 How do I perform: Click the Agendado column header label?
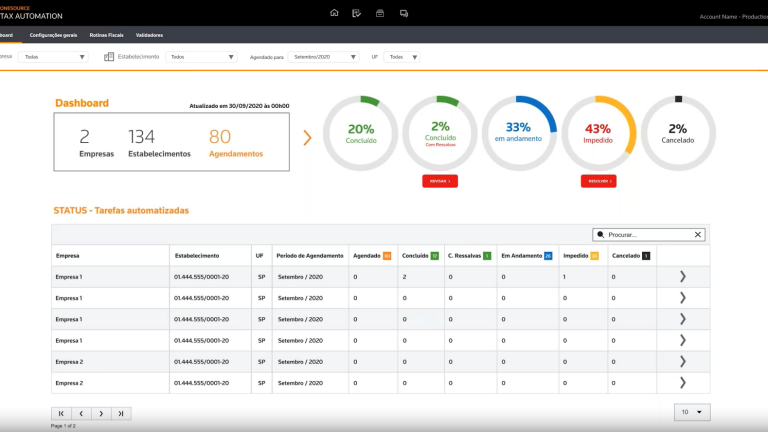pos(367,256)
